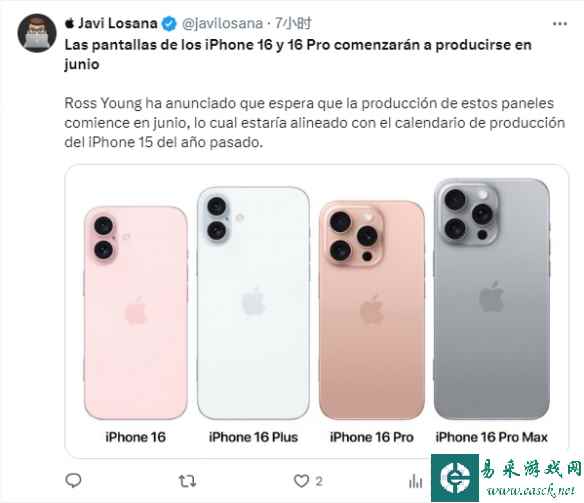
Task: Click the bold tweet headline text
Action: point(298,54)
